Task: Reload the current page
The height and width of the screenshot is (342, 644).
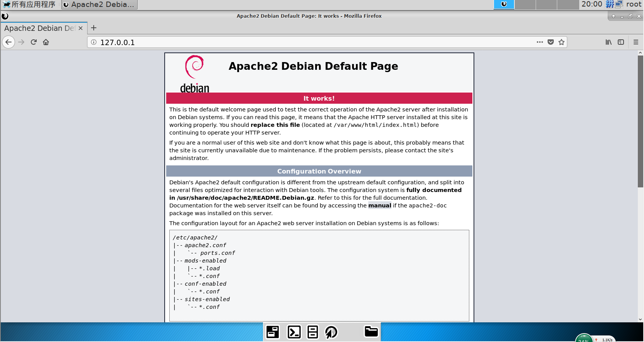Action: 34,42
